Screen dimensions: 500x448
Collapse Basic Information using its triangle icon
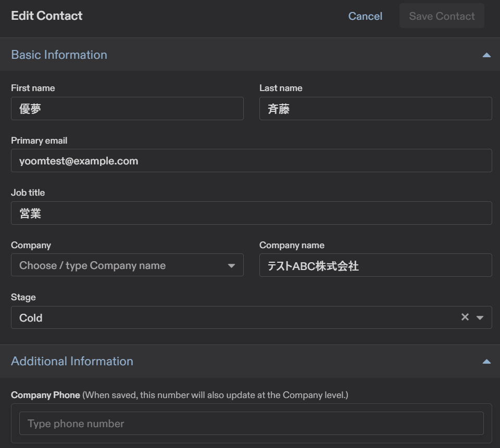coord(486,55)
